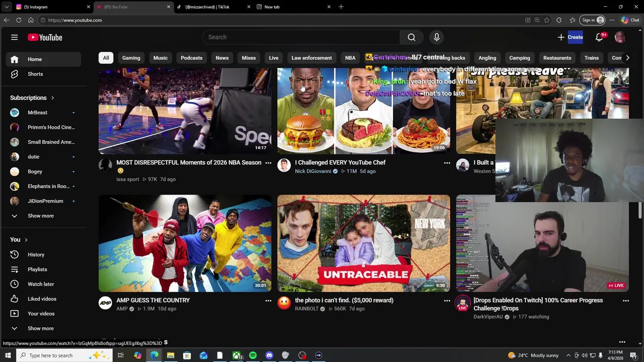Select the Gaming filter chip
Image resolution: width=644 pixels, height=362 pixels.
tap(131, 58)
